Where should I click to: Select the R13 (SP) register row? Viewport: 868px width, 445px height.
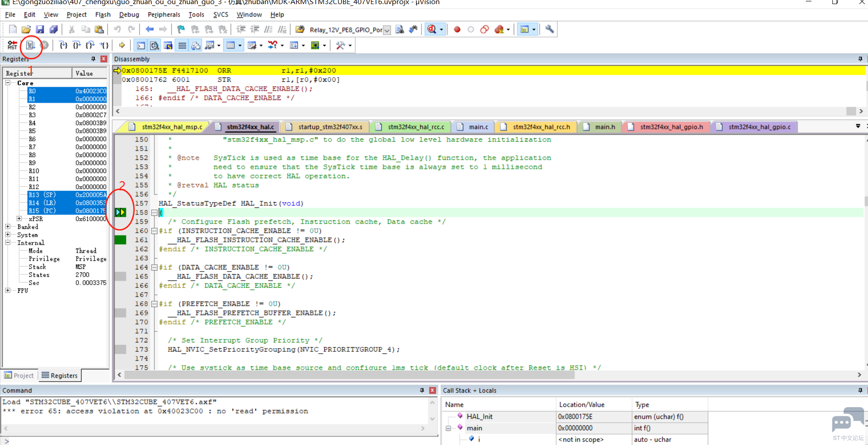click(67, 195)
